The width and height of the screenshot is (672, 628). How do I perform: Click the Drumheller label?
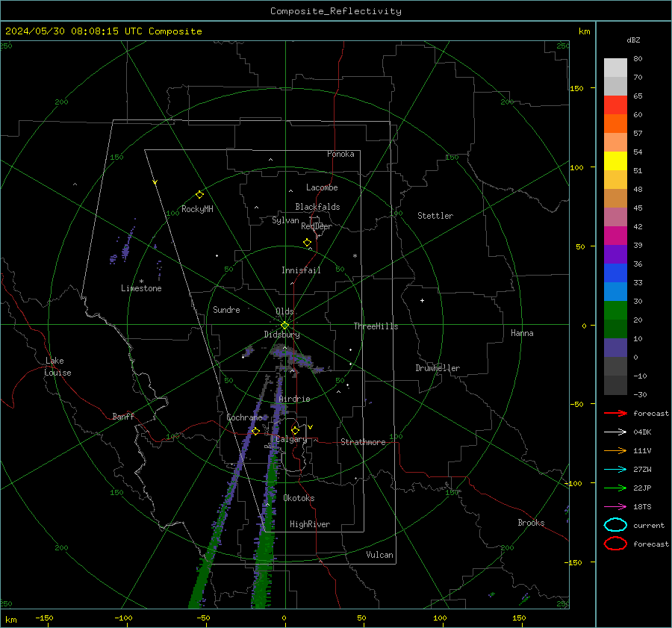tap(438, 368)
